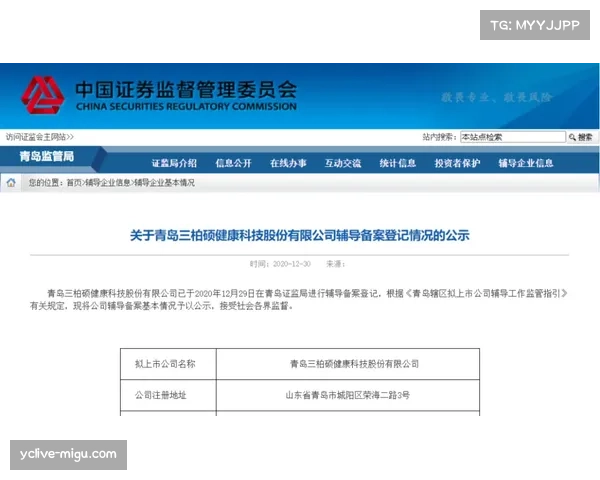
Task: Click the 公司注册地址 table cell
Action: pyautogui.click(x=168, y=395)
